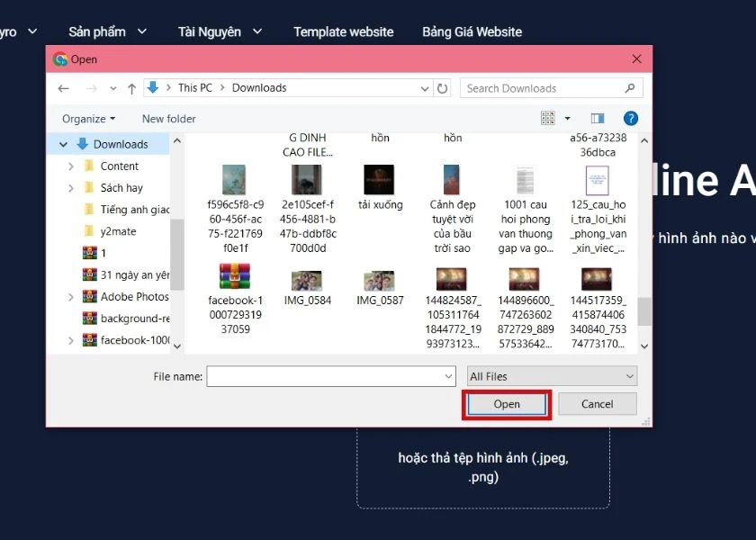
Task: Select the Content folder in tree
Action: pyautogui.click(x=119, y=166)
